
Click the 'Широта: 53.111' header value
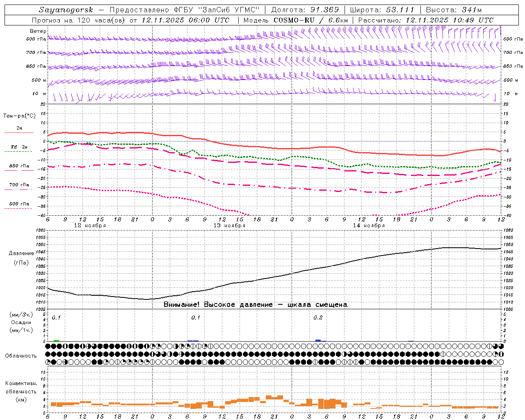[x=382, y=10]
